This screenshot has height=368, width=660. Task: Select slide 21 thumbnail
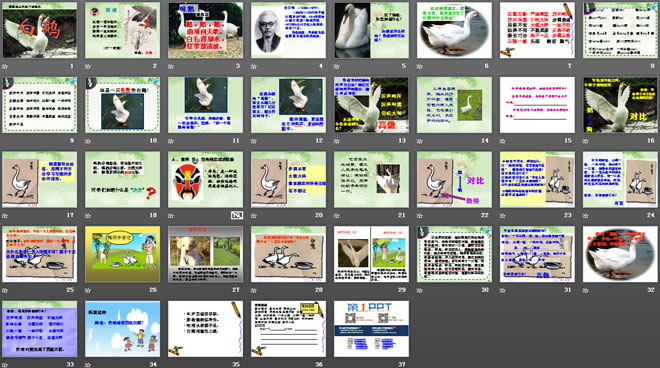point(371,179)
